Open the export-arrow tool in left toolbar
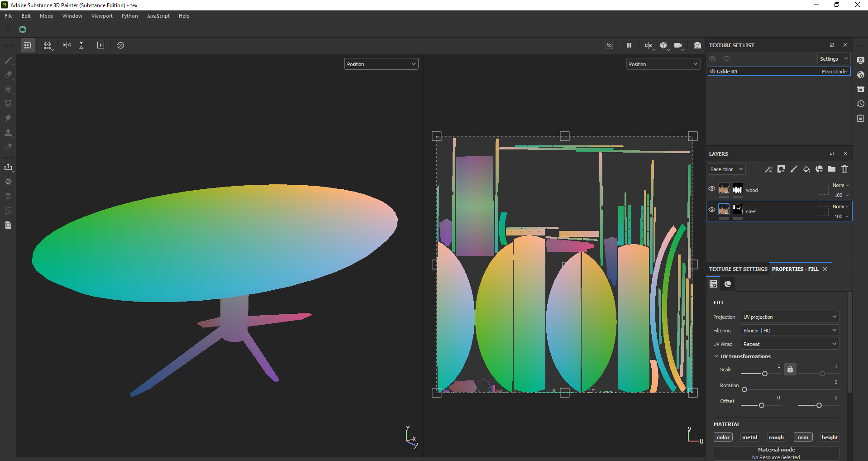This screenshot has width=868, height=461. click(8, 167)
